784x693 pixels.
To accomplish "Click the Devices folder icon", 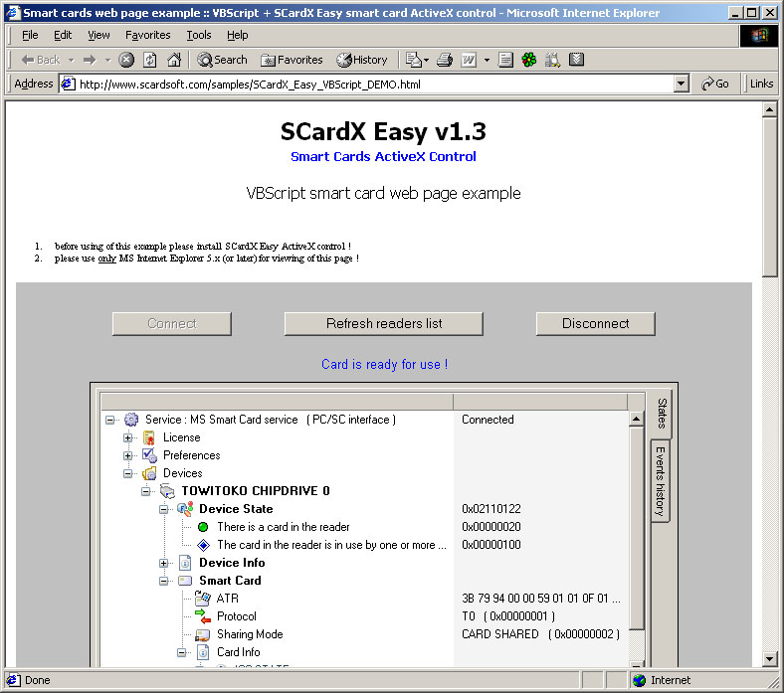I will pyautogui.click(x=149, y=473).
